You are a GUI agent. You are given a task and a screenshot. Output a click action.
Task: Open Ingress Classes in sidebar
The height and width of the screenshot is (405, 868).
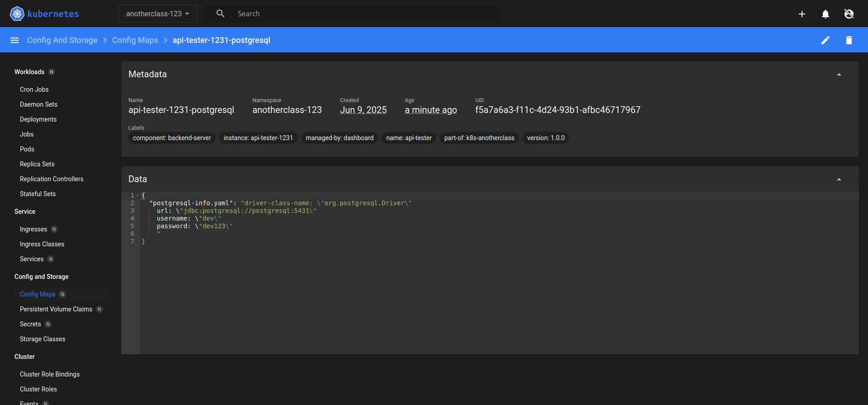click(x=42, y=244)
